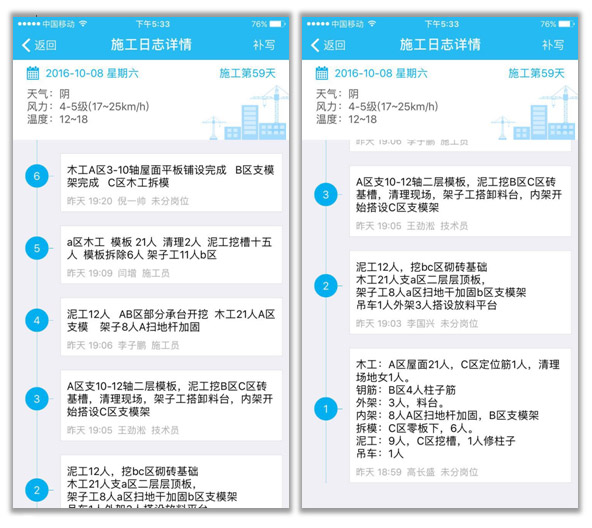Viewport: 592px width, 528px height.
Task: Select timeline marker 4 in left screen
Action: [37, 321]
